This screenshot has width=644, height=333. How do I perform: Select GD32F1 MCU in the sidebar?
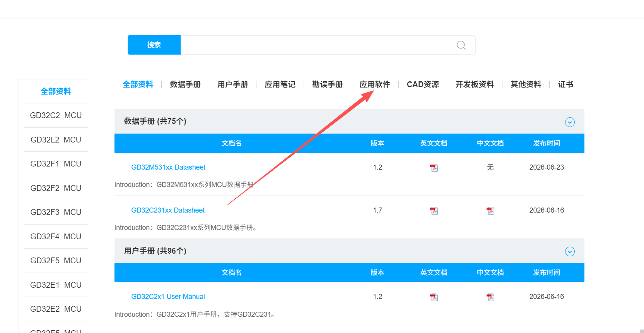pos(56,164)
